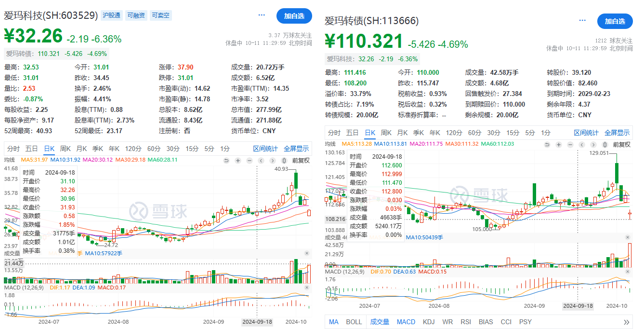Open 区间统计 for the 爱玛科技 chart
Screen dimensions: 644x329
pos(265,149)
